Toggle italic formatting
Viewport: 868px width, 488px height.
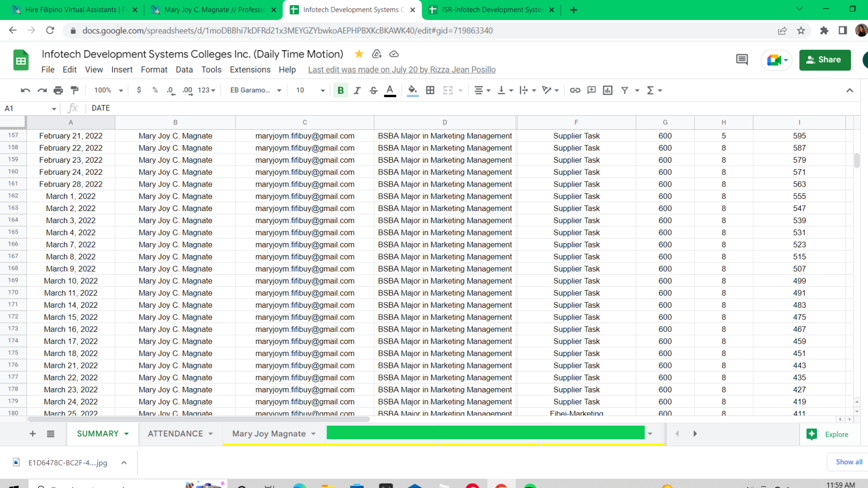(357, 90)
